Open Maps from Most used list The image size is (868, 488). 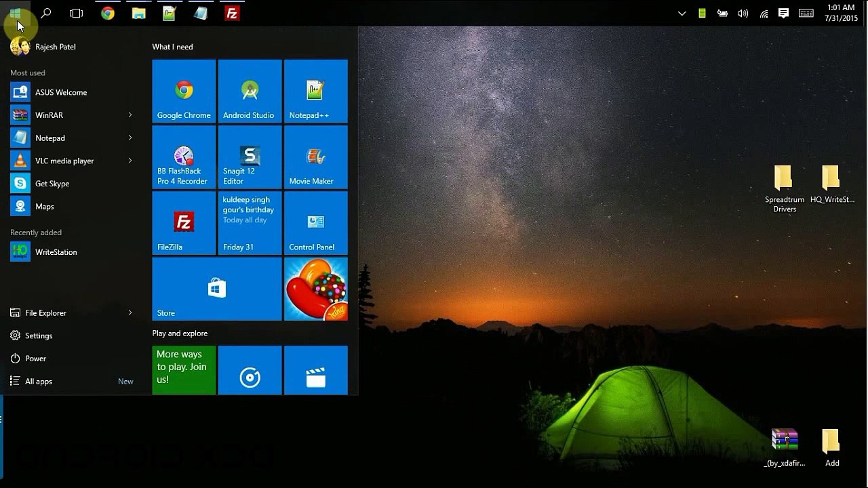[71, 206]
